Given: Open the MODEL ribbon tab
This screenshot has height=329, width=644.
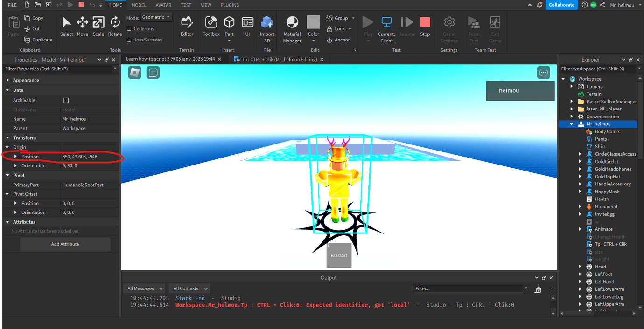Looking at the screenshot, I should tap(139, 5).
